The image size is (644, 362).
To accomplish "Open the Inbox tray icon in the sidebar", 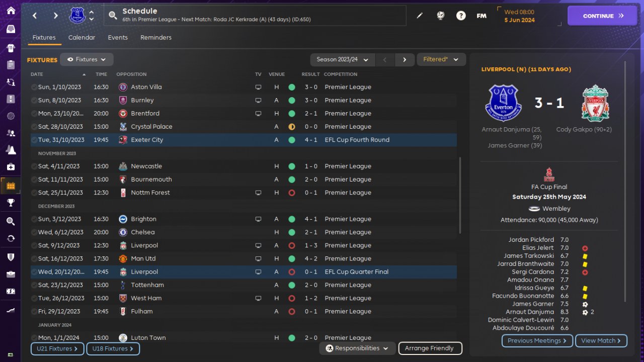I will [11, 29].
